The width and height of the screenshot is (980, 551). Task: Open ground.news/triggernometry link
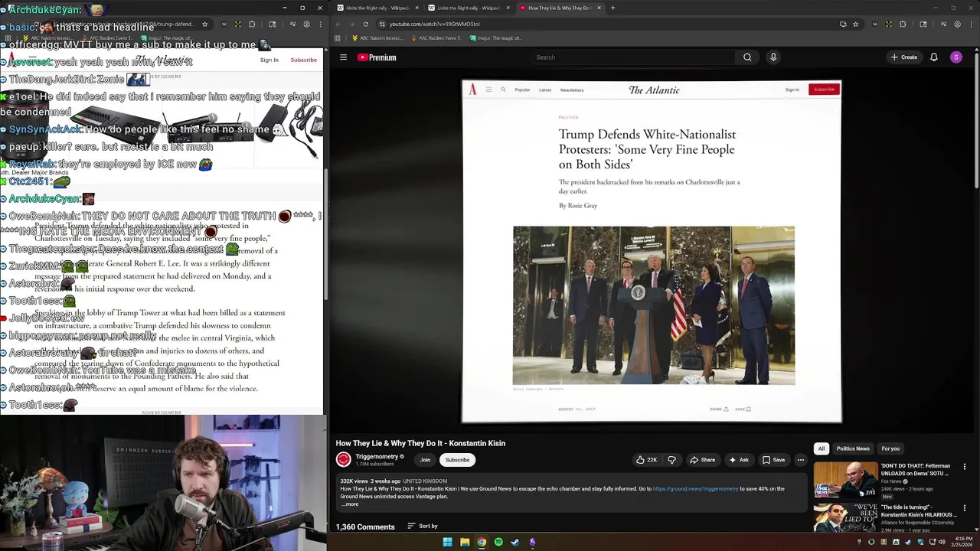coord(695,488)
